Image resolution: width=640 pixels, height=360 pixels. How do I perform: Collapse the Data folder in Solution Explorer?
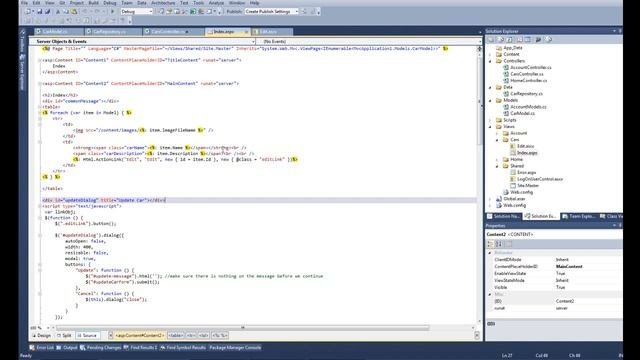tap(491, 87)
